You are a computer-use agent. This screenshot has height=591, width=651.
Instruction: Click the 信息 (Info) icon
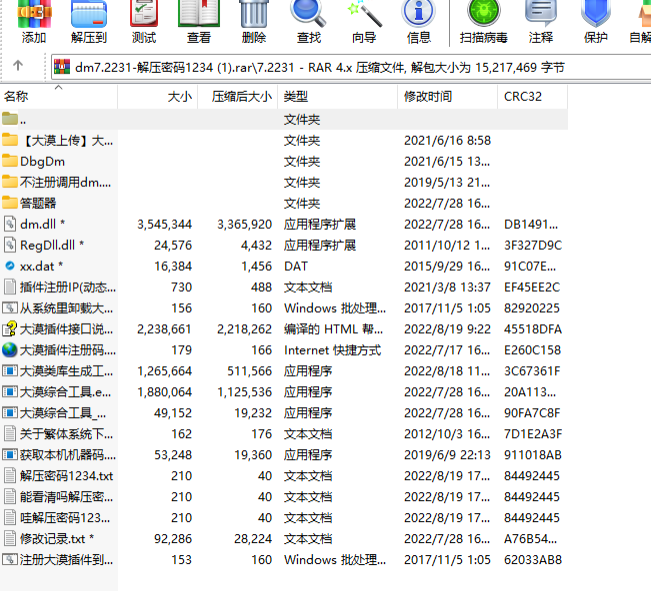418,12
